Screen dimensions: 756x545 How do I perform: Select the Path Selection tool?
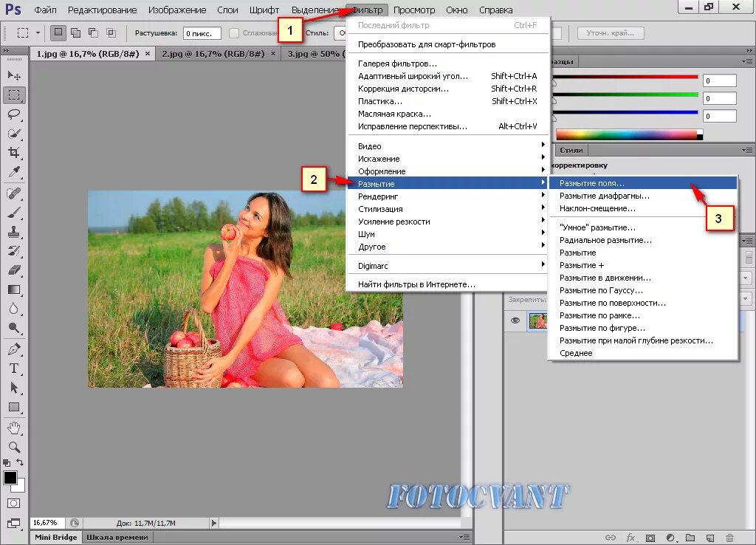coord(14,388)
